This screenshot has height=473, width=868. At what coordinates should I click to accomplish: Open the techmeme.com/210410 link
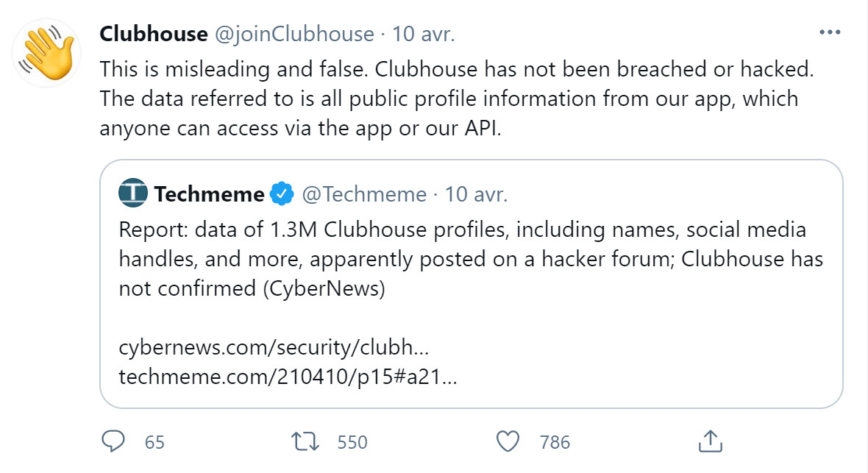pos(288,377)
